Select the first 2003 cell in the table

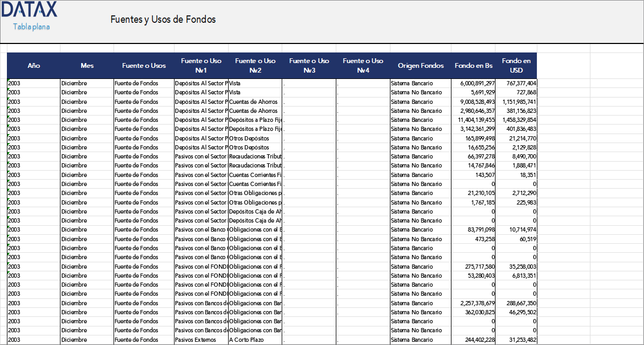[13, 83]
